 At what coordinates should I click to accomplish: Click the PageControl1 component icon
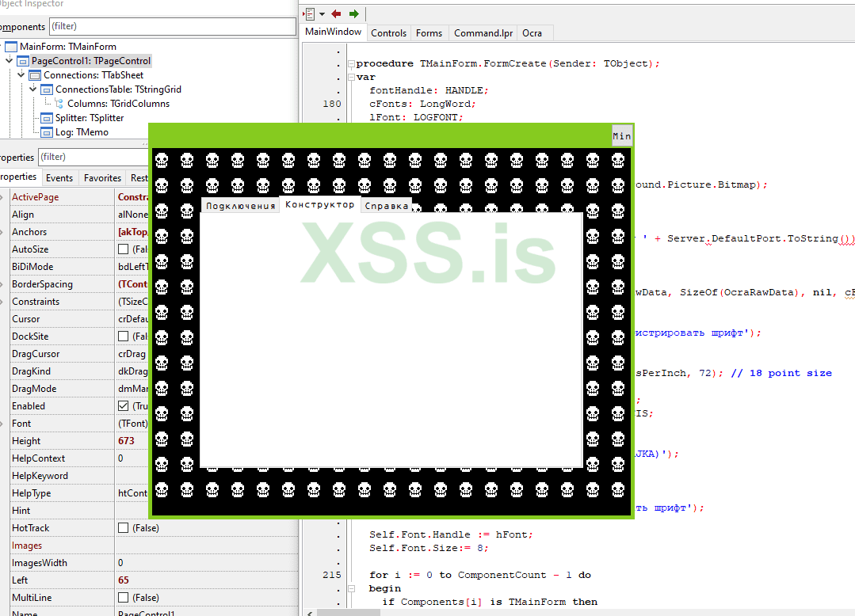tap(23, 61)
